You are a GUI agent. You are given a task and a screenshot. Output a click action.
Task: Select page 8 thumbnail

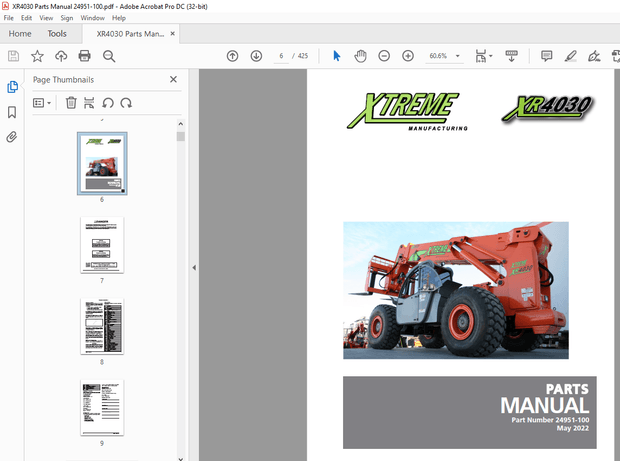102,327
